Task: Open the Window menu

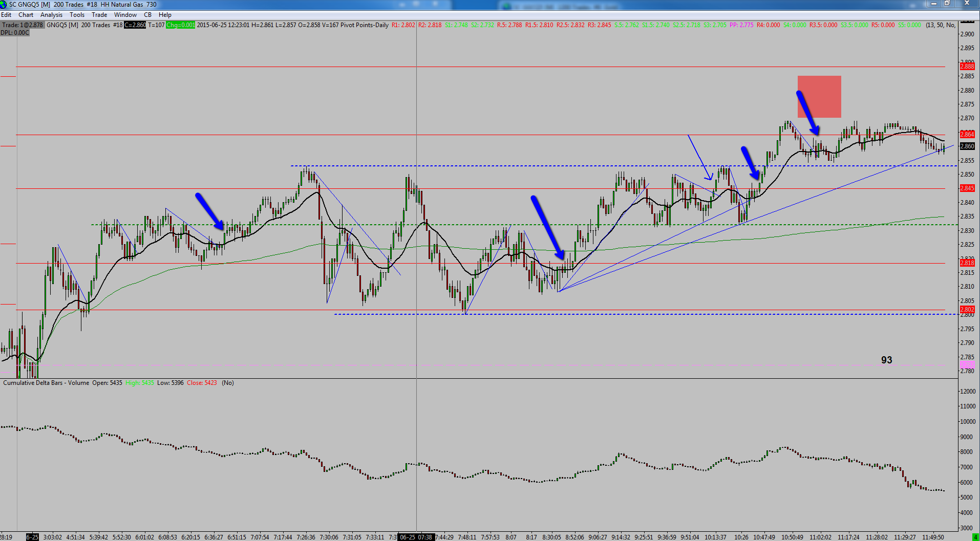Action: point(125,15)
